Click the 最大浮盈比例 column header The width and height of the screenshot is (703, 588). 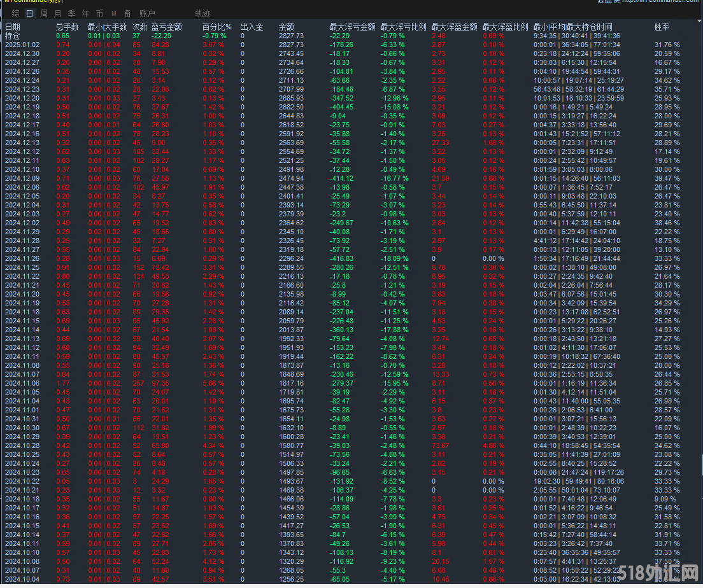506,27
